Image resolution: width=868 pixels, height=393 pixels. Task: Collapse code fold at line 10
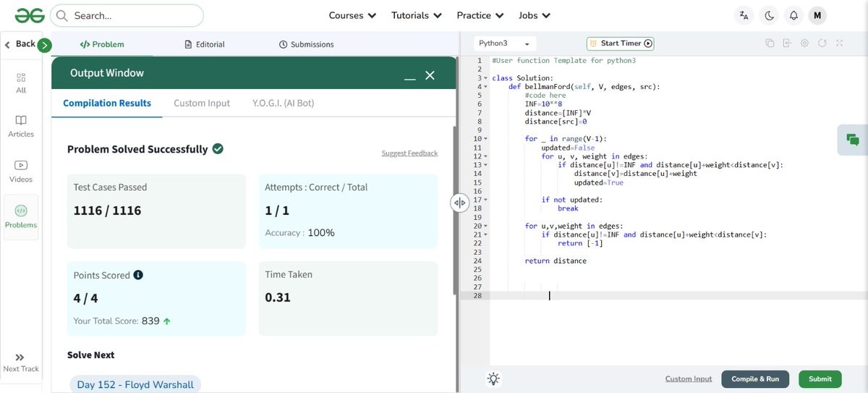coord(486,139)
